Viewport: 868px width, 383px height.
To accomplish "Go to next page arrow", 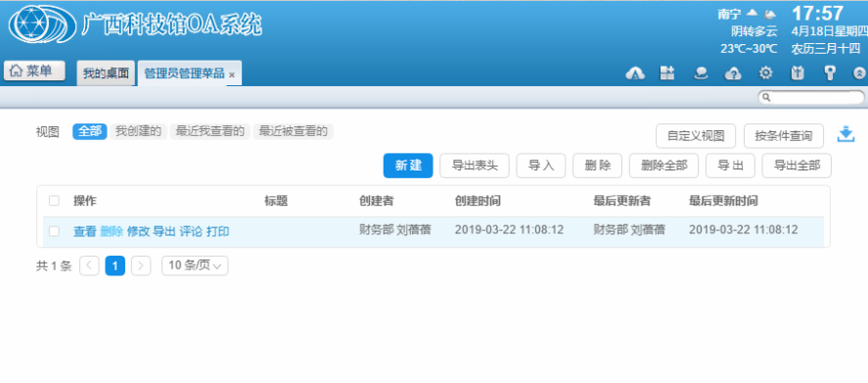I will point(141,265).
